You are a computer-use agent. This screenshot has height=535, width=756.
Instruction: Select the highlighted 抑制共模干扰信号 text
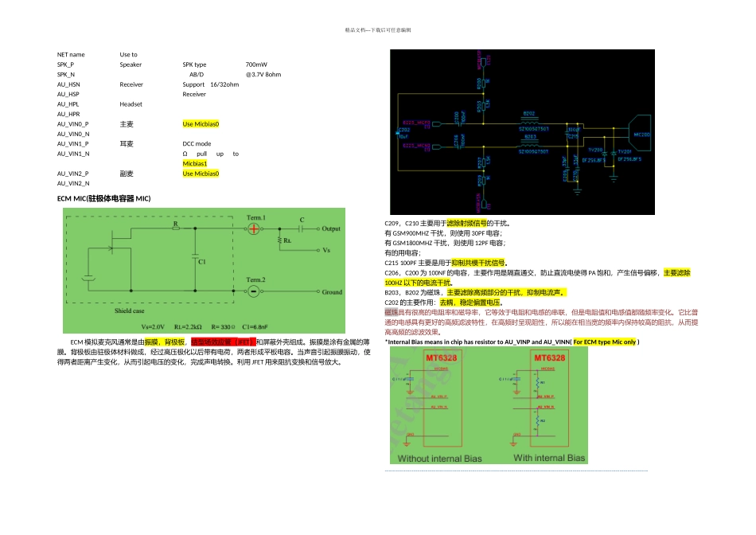point(477,263)
